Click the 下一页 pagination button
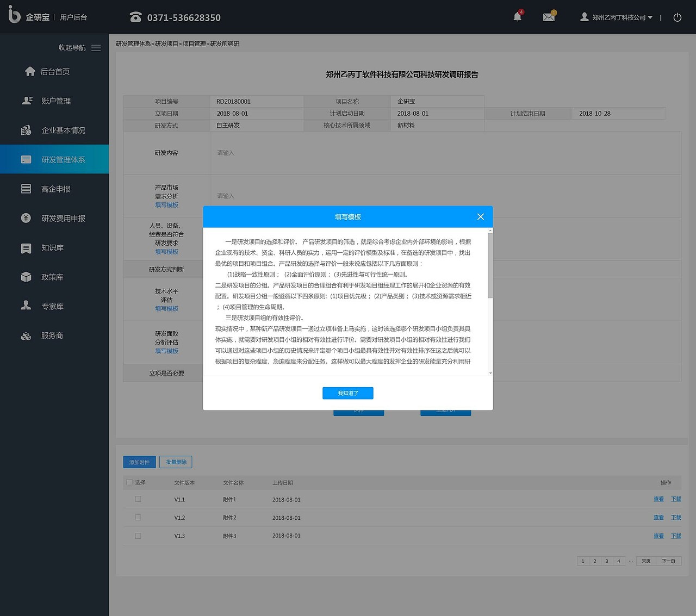Viewport: 696px width, 616px height. (669, 561)
